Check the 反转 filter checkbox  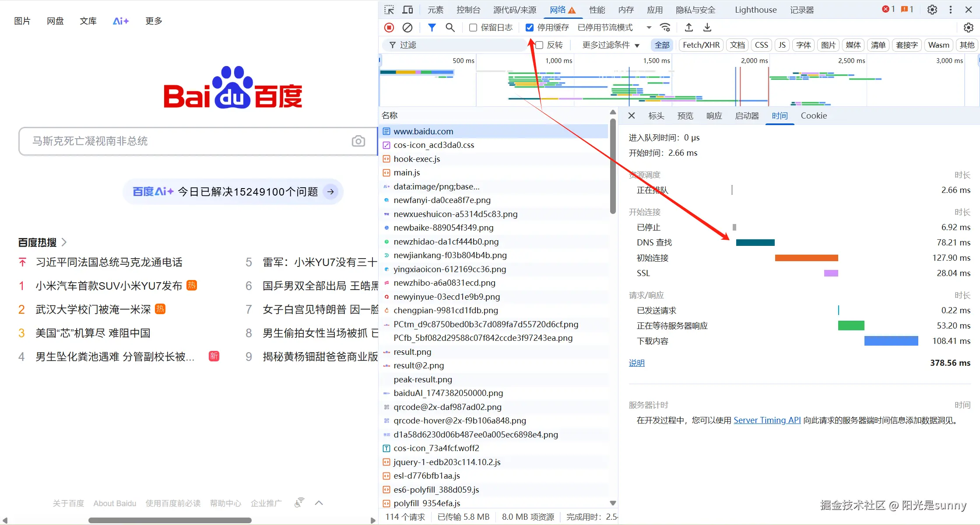pos(539,45)
